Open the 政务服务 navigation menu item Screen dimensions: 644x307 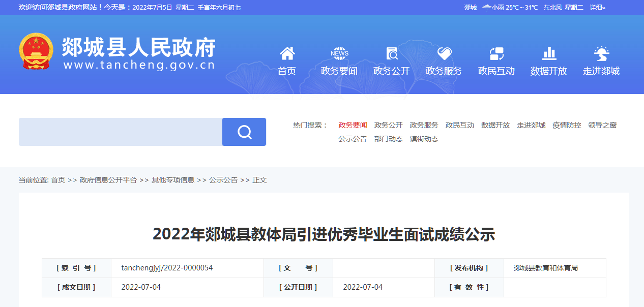[x=444, y=71]
